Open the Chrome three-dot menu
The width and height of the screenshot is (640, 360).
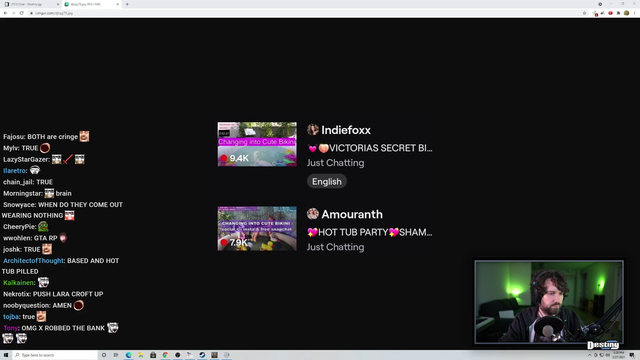coord(635,13)
